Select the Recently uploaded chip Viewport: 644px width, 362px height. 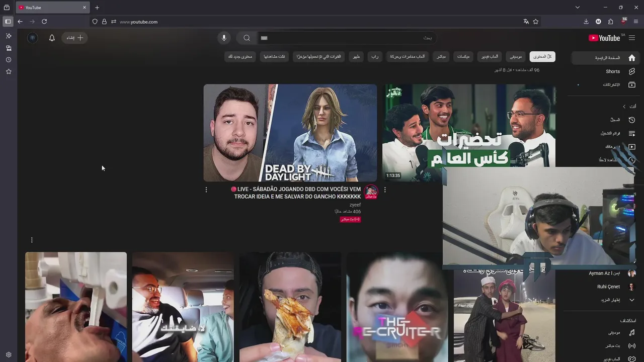click(x=319, y=57)
